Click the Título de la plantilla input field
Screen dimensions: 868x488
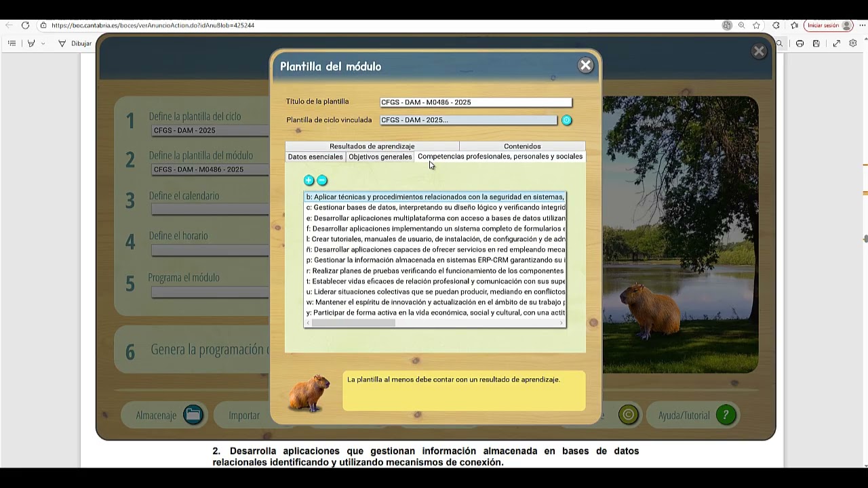coord(475,102)
